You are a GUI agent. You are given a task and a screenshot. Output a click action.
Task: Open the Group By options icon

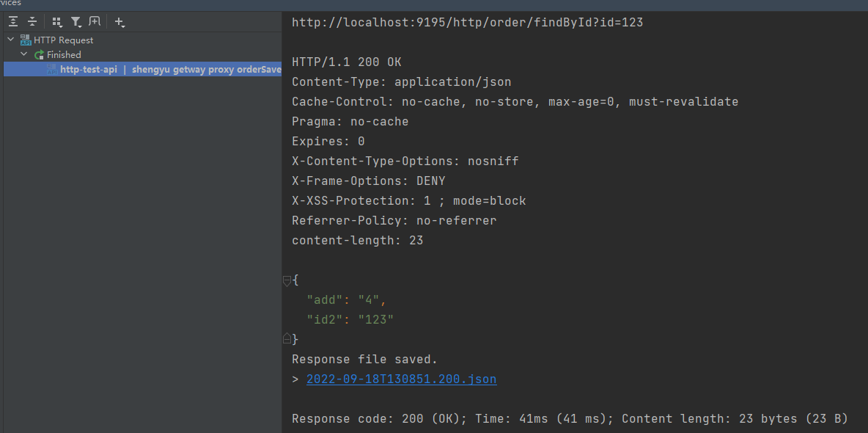pos(57,22)
